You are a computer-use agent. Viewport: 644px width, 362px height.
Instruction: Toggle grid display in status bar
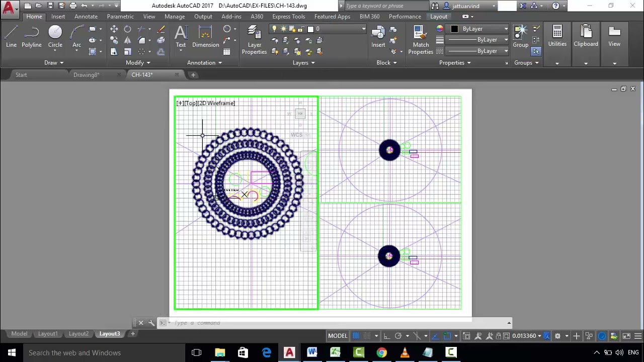pos(356,336)
